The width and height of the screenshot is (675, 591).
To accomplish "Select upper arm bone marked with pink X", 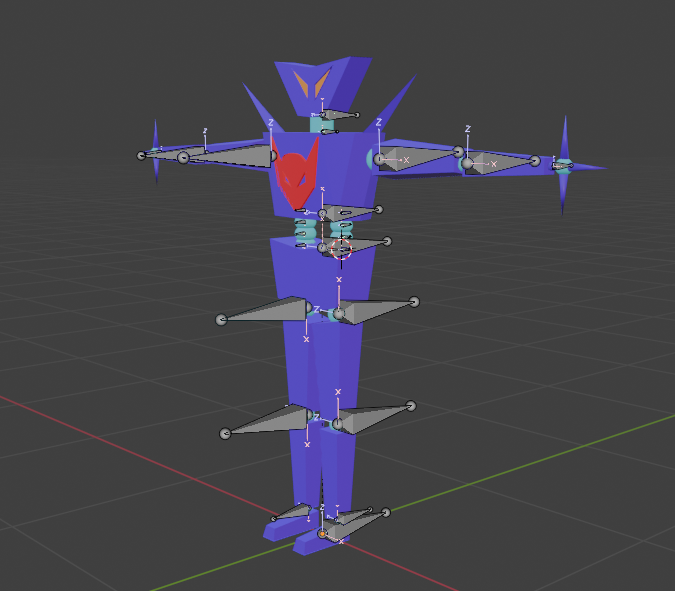I will tap(418, 158).
